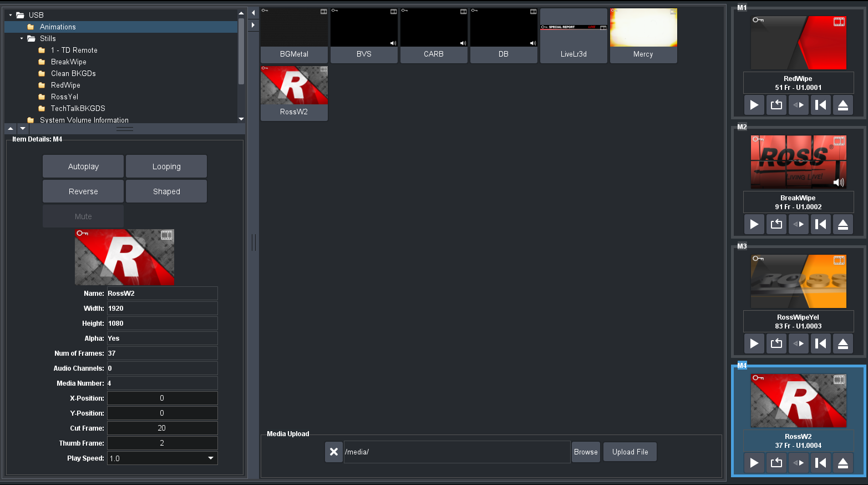Play the RossWipeYel clip in M3

coord(754,343)
